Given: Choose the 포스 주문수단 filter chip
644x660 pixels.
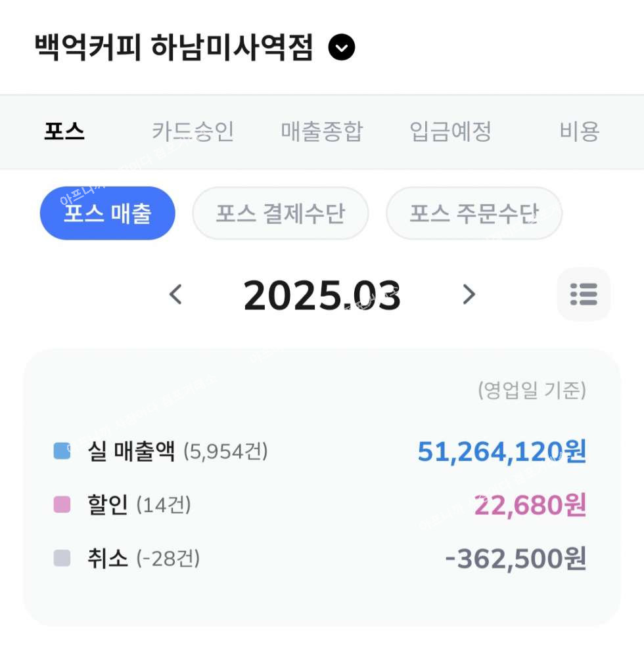Looking at the screenshot, I should [474, 213].
